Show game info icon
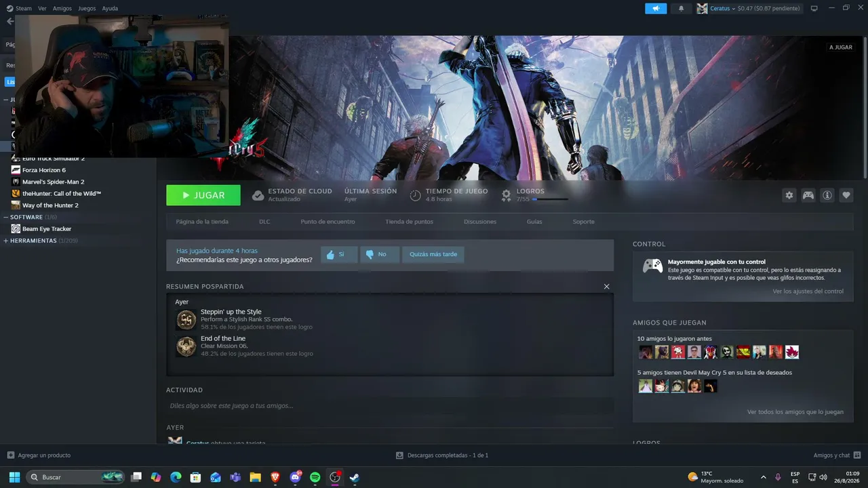The height and width of the screenshot is (488, 868). point(827,195)
